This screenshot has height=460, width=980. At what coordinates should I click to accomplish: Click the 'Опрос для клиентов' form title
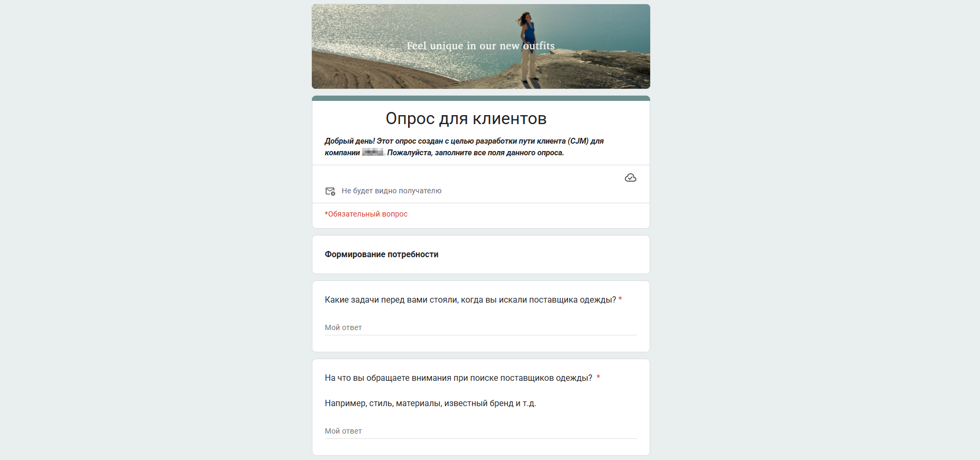point(466,118)
